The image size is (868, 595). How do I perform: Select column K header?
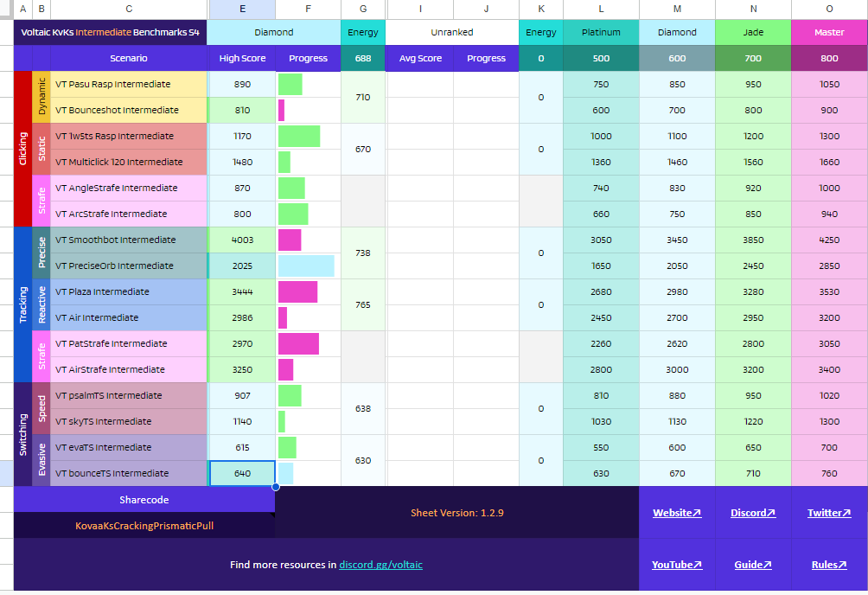541,9
